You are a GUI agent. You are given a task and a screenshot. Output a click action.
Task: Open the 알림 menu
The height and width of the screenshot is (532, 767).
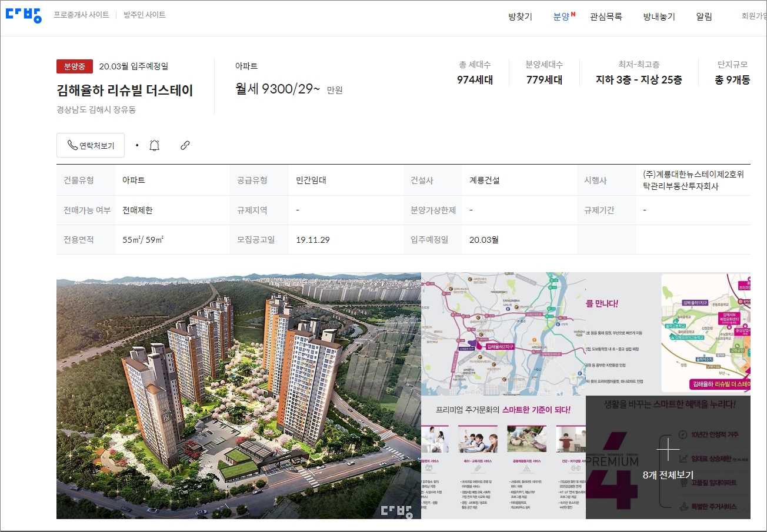(704, 16)
